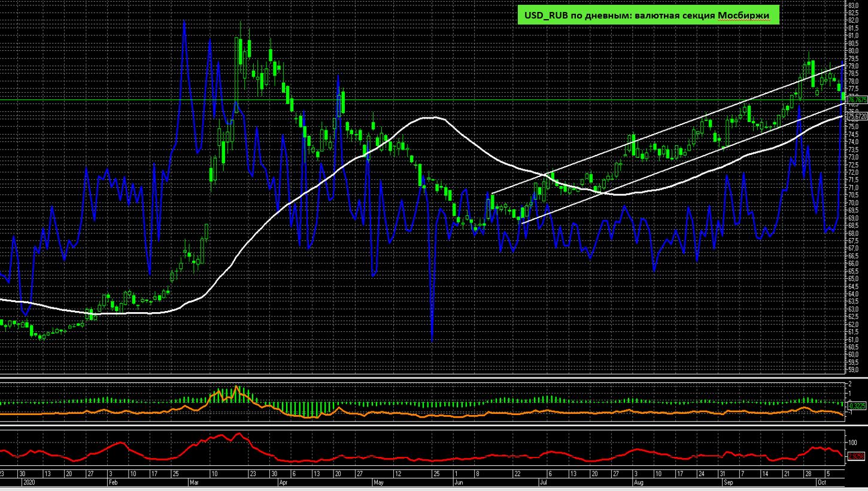868x491 pixels.
Task: Click the -0.3225 indicator value tag
Action: (x=857, y=405)
